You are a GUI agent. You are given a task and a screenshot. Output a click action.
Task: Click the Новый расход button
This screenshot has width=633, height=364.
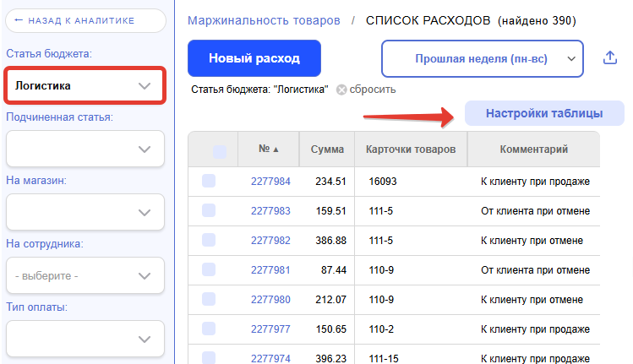[x=254, y=59]
